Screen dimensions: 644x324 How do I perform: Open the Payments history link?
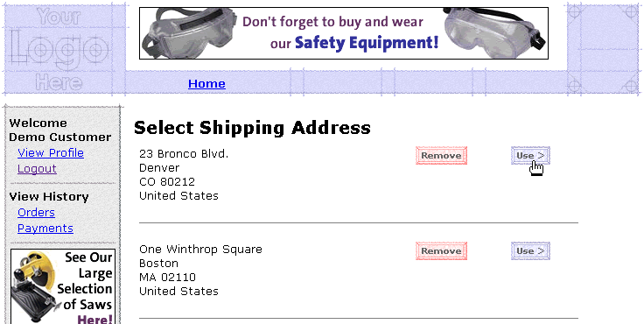pyautogui.click(x=45, y=229)
